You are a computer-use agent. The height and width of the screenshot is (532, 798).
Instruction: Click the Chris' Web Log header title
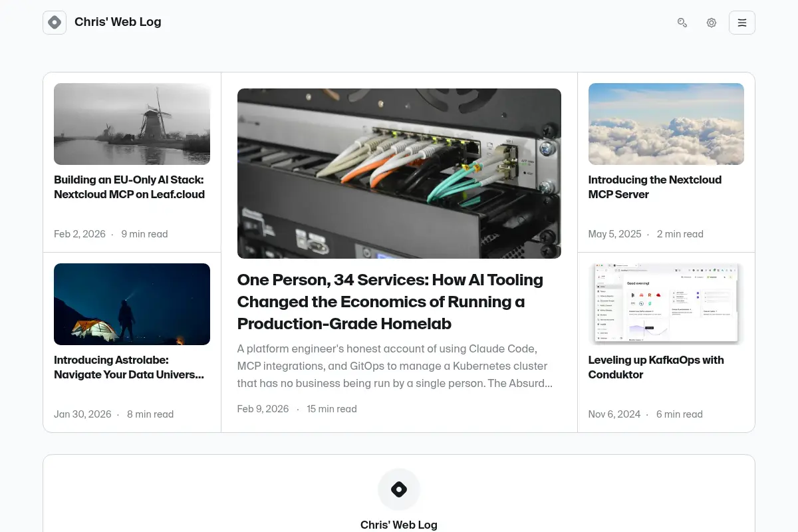pyautogui.click(x=118, y=22)
